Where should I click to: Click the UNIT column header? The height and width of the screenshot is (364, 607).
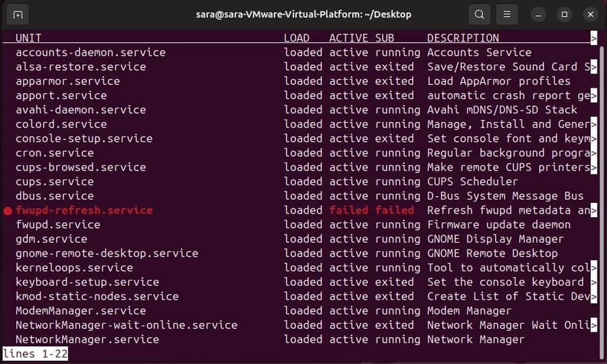point(28,38)
